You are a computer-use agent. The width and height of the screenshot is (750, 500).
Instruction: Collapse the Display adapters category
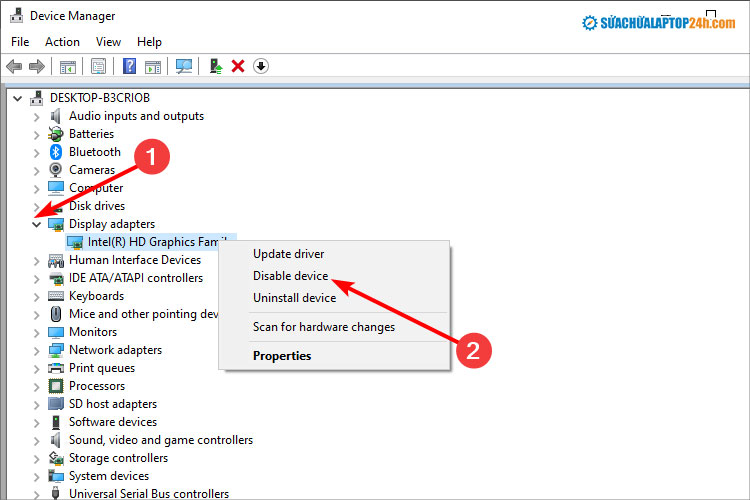click(x=37, y=224)
